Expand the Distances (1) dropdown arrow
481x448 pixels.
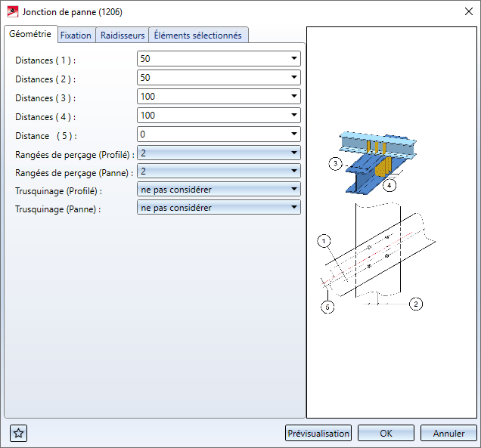coord(294,58)
